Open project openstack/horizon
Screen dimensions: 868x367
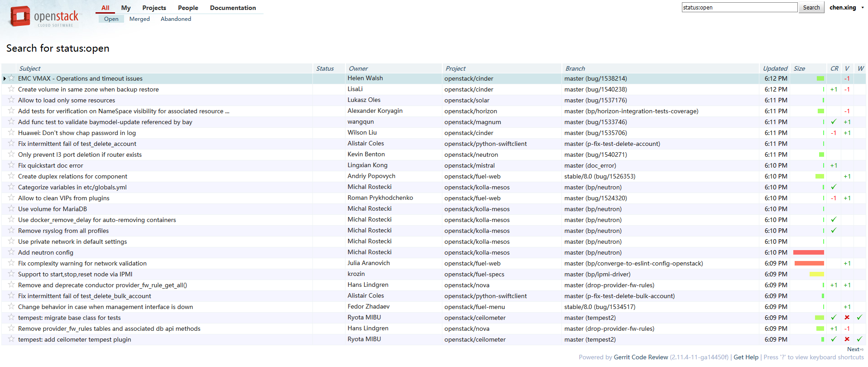(470, 111)
